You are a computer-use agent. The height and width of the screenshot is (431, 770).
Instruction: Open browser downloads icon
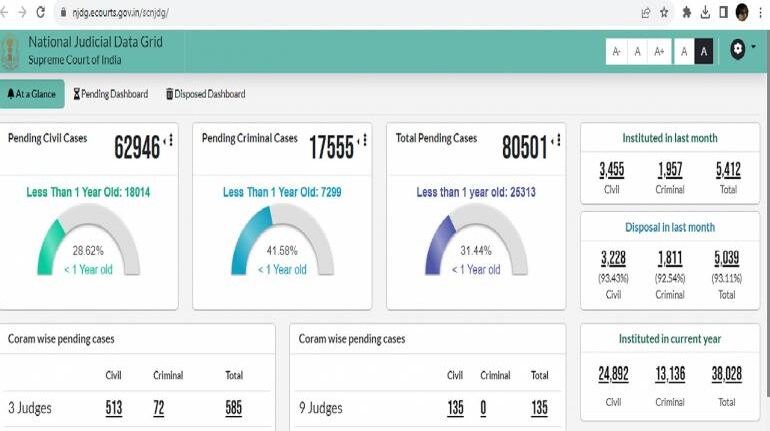pyautogui.click(x=705, y=13)
